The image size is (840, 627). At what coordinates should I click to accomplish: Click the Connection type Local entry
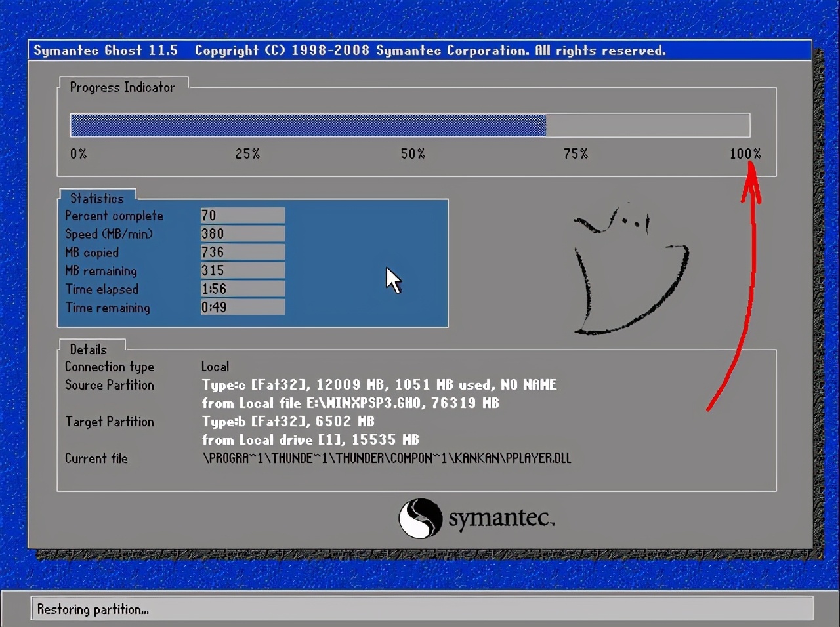[x=215, y=367]
